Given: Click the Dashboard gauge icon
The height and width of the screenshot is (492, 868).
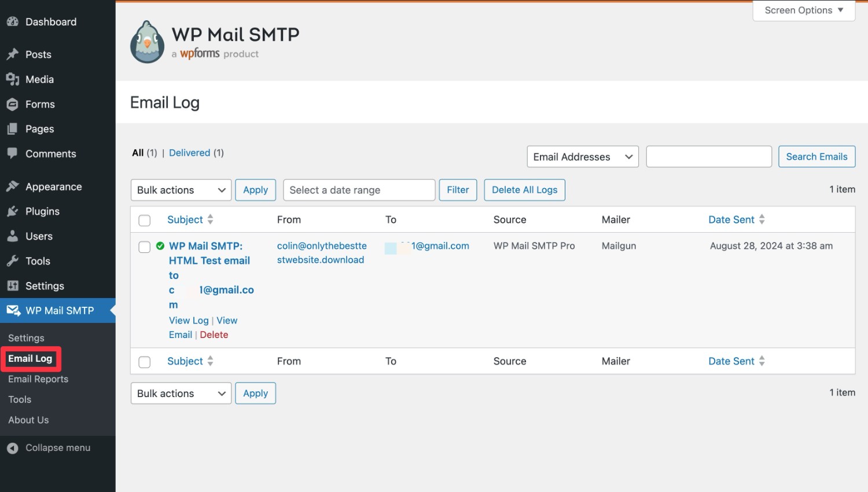Looking at the screenshot, I should tap(13, 21).
